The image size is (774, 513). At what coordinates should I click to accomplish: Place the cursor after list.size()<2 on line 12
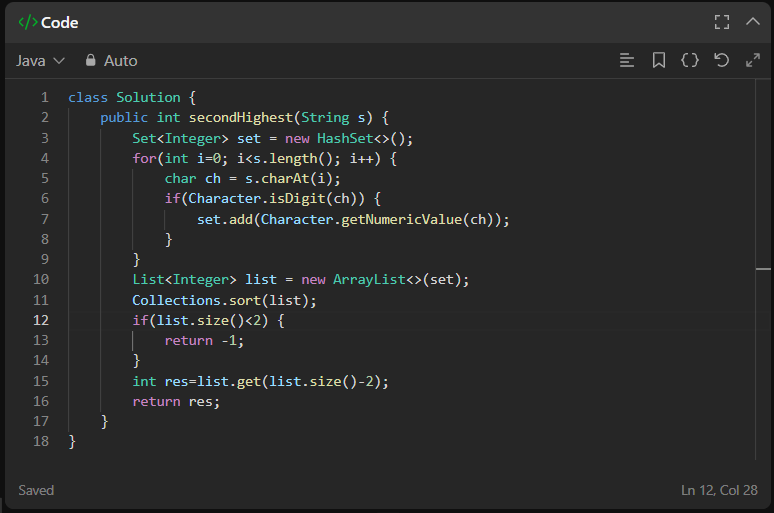[261, 320]
